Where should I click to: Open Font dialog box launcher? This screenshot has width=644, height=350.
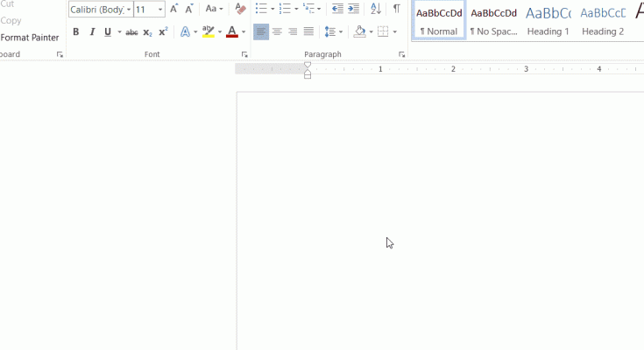(x=244, y=54)
